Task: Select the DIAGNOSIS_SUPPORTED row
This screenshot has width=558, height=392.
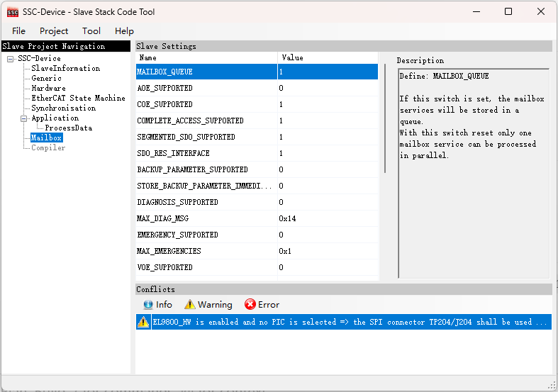Action: [257, 203]
